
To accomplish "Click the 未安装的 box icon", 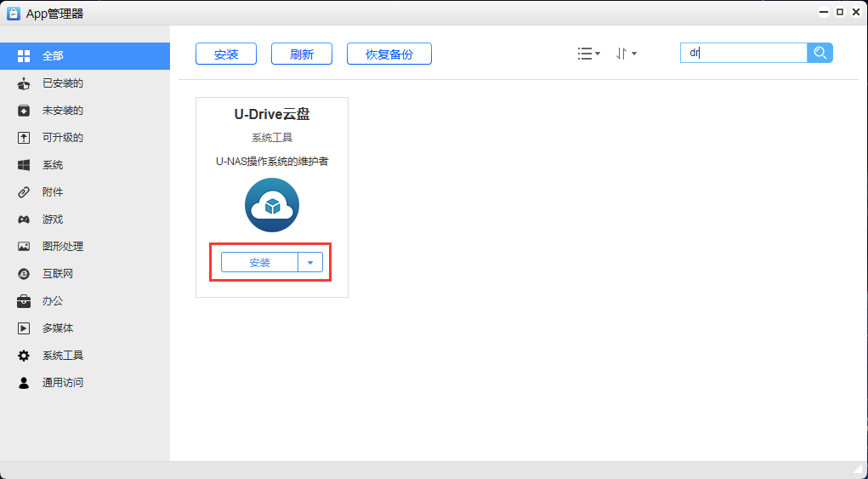I will [x=24, y=111].
